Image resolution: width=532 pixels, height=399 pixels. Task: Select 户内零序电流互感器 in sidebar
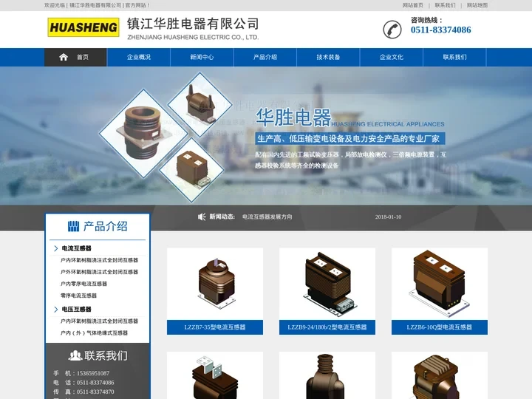[x=83, y=284]
